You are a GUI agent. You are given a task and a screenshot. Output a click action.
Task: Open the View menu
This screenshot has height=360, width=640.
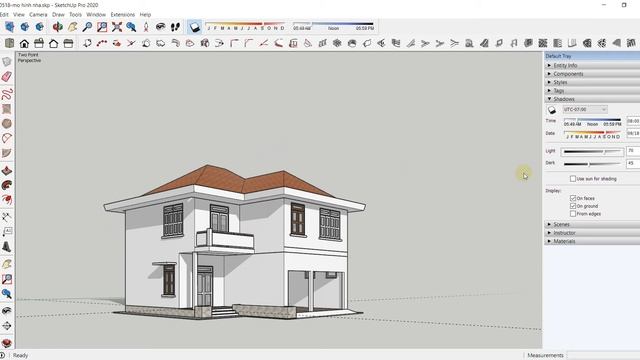19,14
